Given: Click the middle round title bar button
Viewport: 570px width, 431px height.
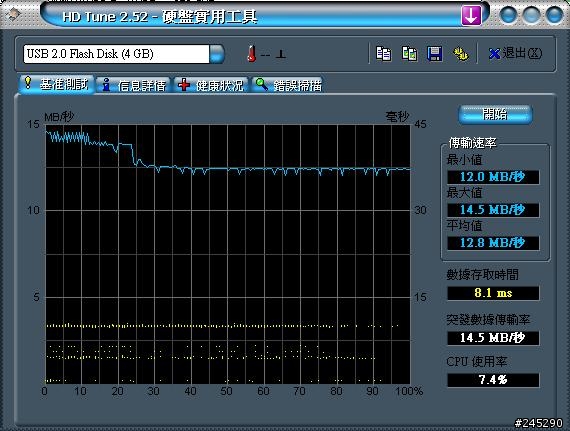Looking at the screenshot, I should pos(531,15).
